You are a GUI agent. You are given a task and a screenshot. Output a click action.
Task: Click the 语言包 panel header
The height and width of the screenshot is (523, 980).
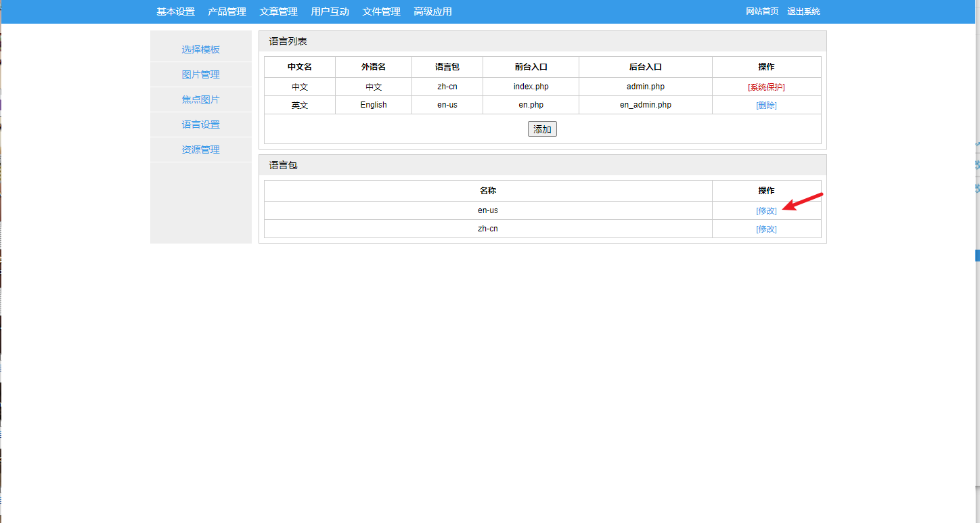tap(543, 165)
